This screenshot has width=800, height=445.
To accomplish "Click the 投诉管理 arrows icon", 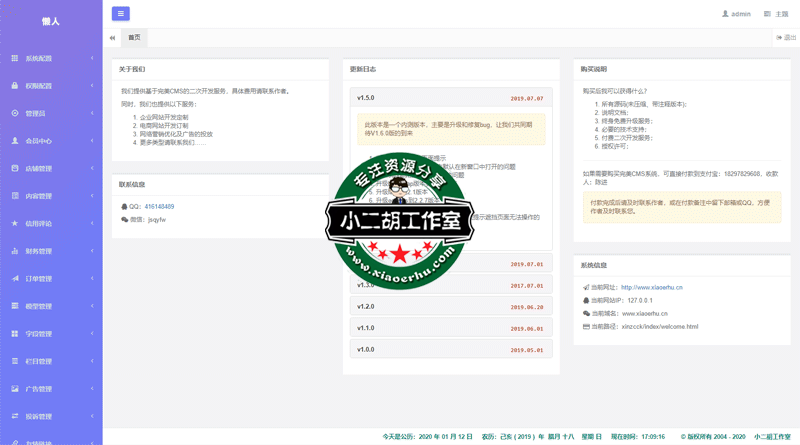I will (15, 416).
